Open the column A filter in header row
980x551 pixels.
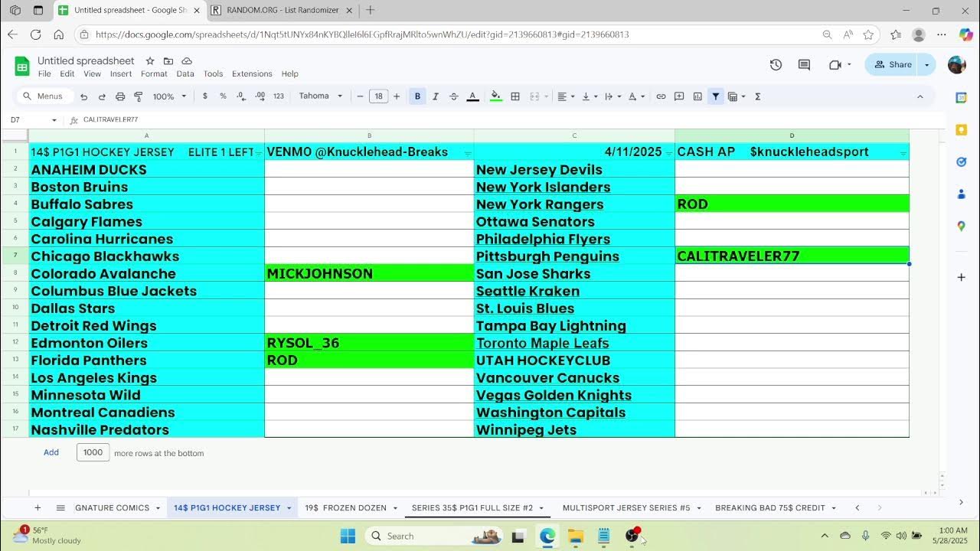coord(258,154)
